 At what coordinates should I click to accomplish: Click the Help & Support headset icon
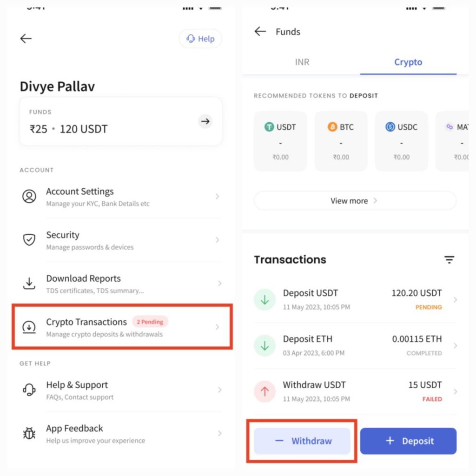coord(29,390)
